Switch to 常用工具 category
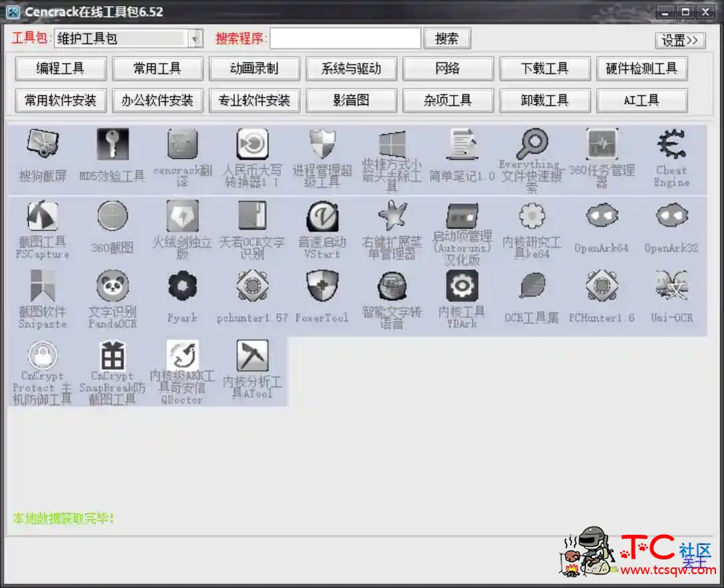 158,69
